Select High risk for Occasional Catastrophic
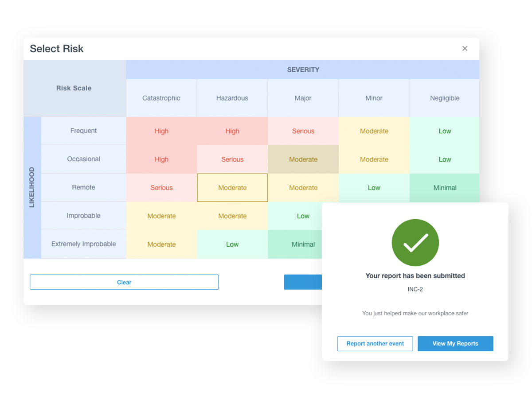532x411 pixels. (x=161, y=159)
